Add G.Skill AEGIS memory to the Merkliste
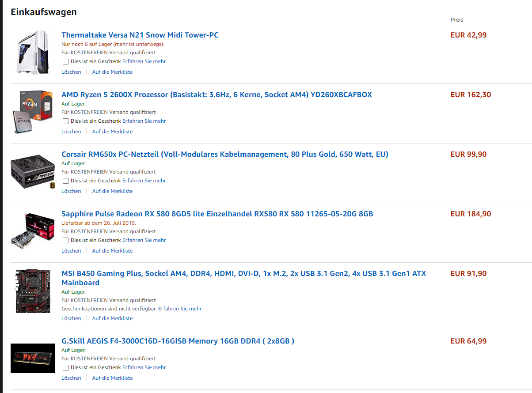This screenshot has height=393, width=532. (x=112, y=378)
